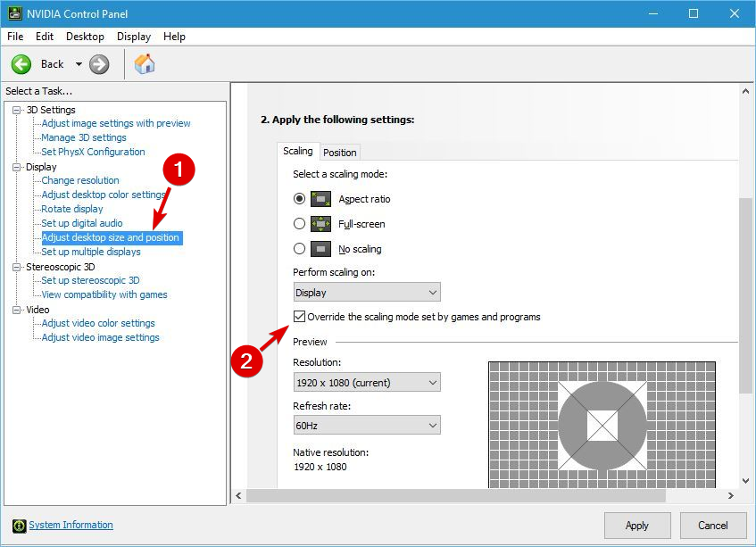The image size is (756, 547).
Task: Click the scroll left arrow
Action: (x=238, y=495)
